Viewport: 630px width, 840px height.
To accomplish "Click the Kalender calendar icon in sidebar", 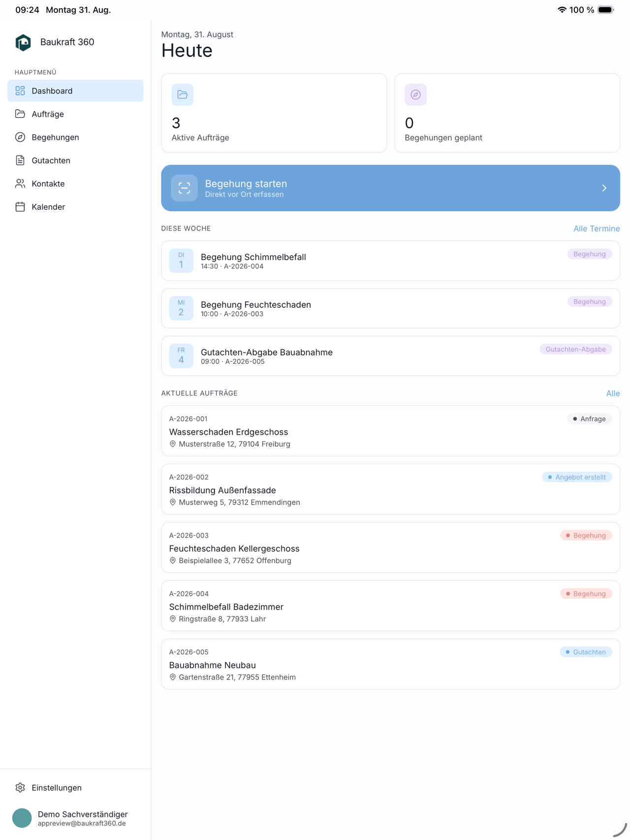I will (x=20, y=206).
